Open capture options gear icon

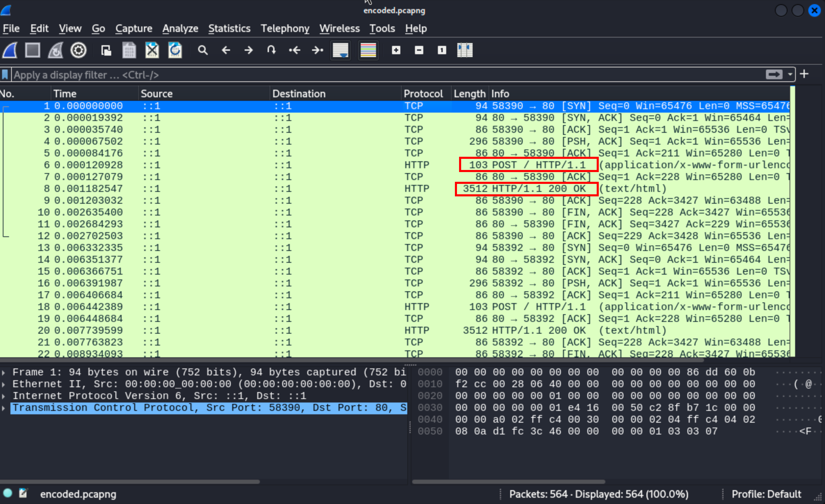pyautogui.click(x=79, y=50)
